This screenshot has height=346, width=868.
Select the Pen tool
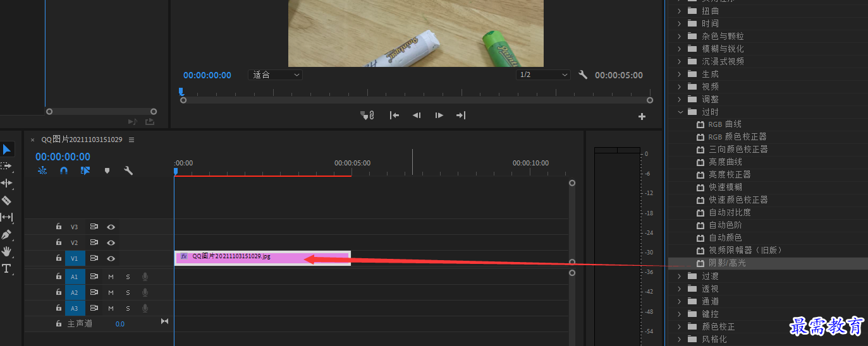click(6, 234)
